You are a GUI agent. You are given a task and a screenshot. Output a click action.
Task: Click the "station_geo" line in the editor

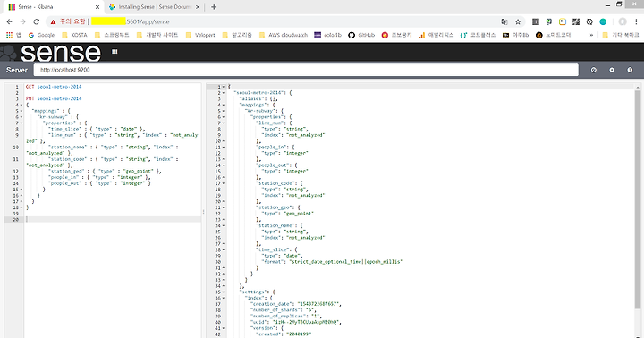105,172
